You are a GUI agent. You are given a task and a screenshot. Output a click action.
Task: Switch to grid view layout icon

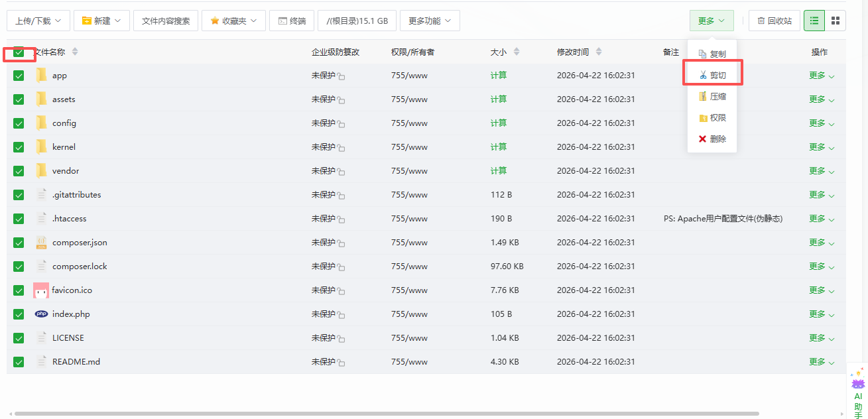[836, 21]
